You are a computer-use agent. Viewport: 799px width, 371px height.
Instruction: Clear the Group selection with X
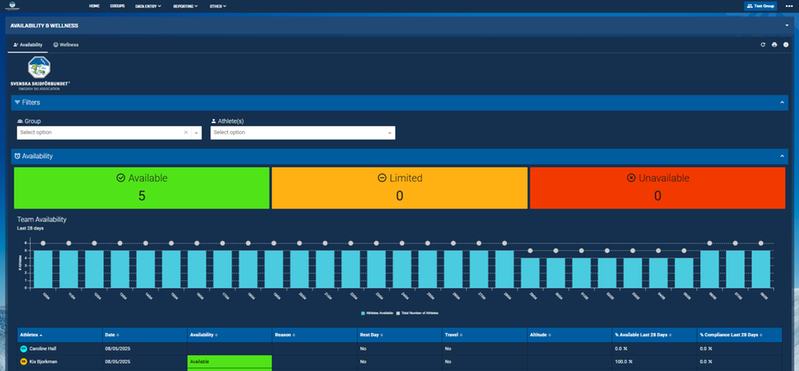point(186,132)
